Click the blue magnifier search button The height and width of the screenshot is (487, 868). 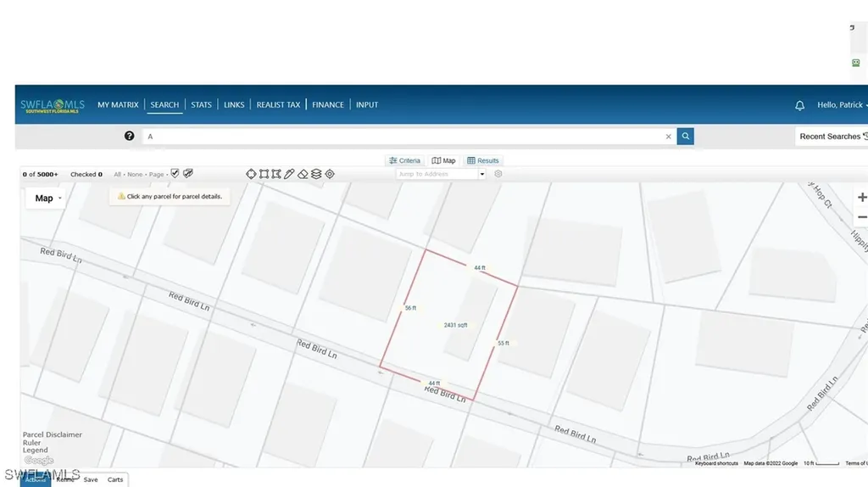[685, 136]
